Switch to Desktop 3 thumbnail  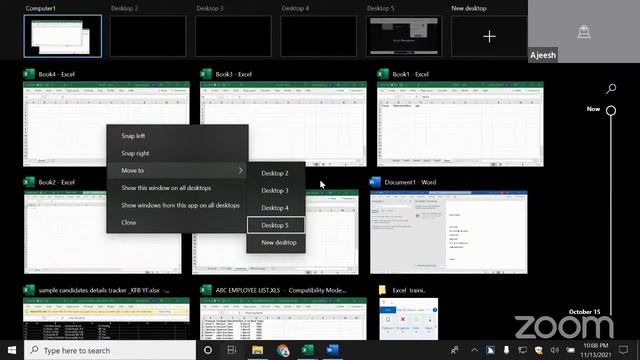click(x=233, y=36)
